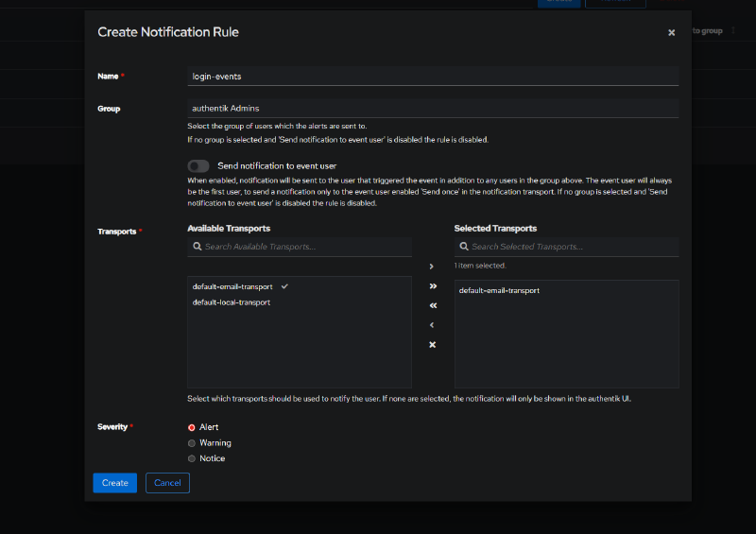Select Notice severity radio button
This screenshot has height=534, width=756.
coord(192,458)
